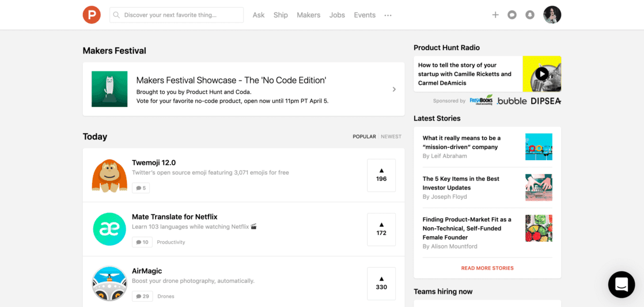Click the Drones topic tag
The width and height of the screenshot is (644, 307).
[166, 296]
